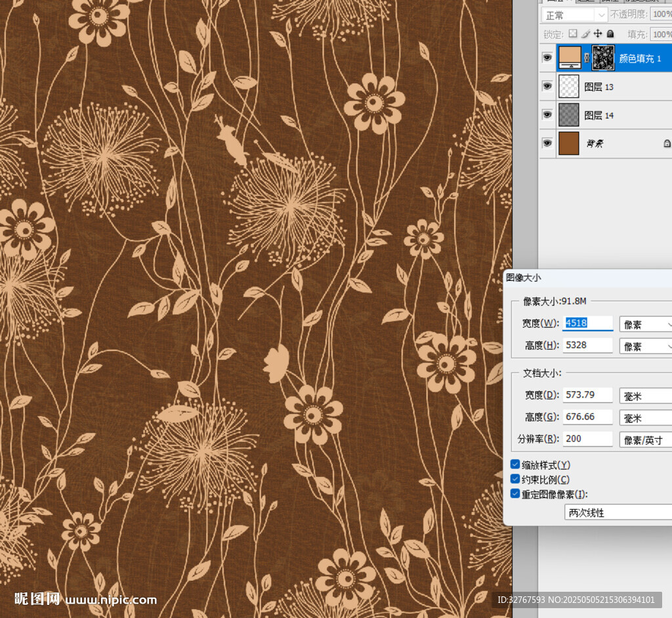Click the lock transparent pixels icon
This screenshot has height=618, width=672.
[x=572, y=33]
